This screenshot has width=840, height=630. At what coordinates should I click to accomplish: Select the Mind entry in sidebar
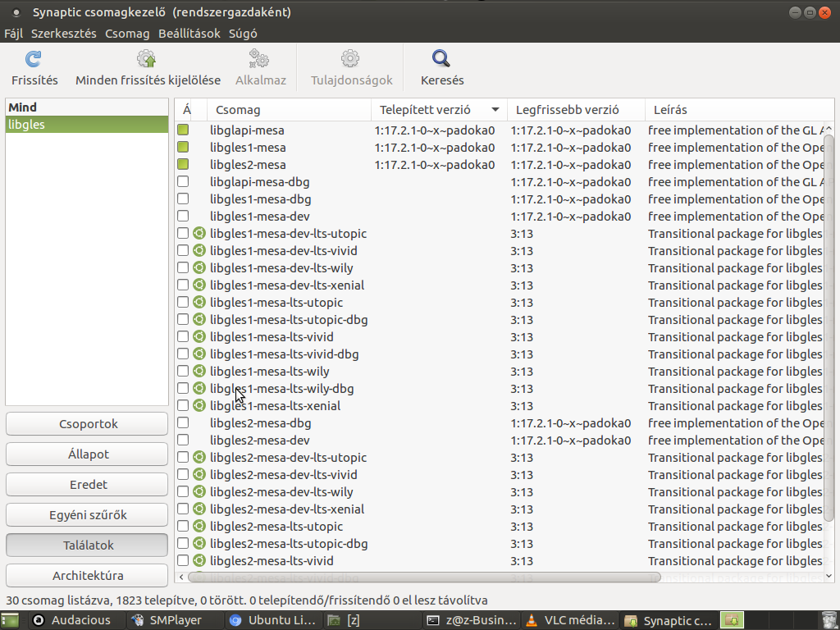[x=87, y=107]
